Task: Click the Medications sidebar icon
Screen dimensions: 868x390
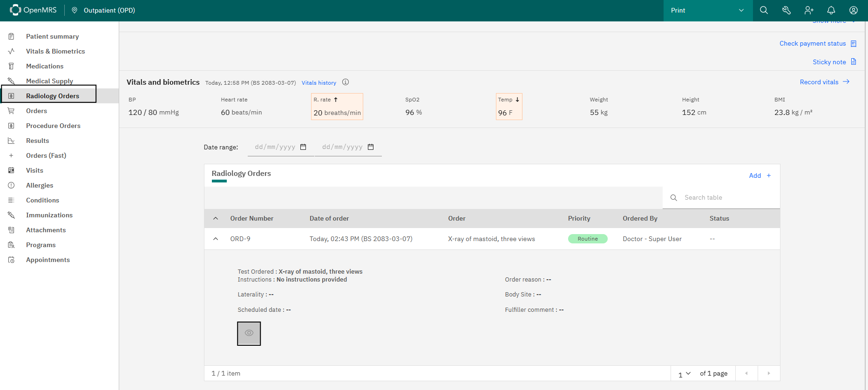Action: coord(11,66)
